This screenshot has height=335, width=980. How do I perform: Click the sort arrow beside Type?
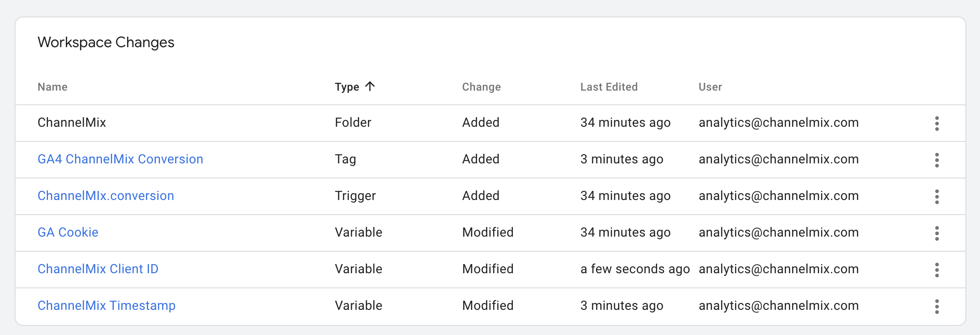(x=370, y=86)
